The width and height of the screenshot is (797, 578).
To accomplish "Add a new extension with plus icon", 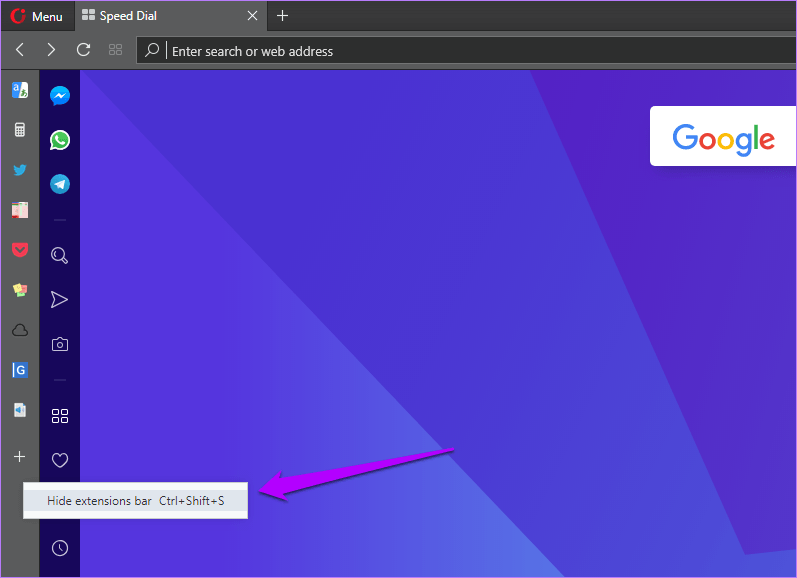I will click(19, 457).
